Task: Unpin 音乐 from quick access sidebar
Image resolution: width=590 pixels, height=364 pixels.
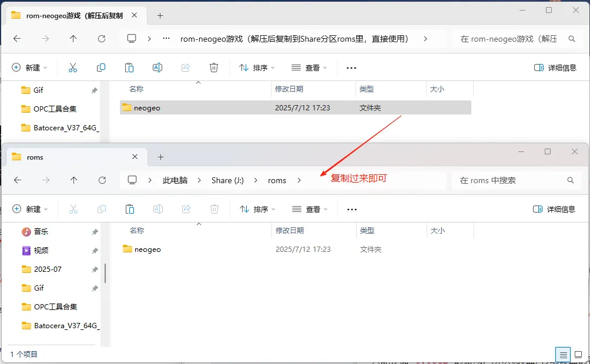Action: pyautogui.click(x=95, y=232)
